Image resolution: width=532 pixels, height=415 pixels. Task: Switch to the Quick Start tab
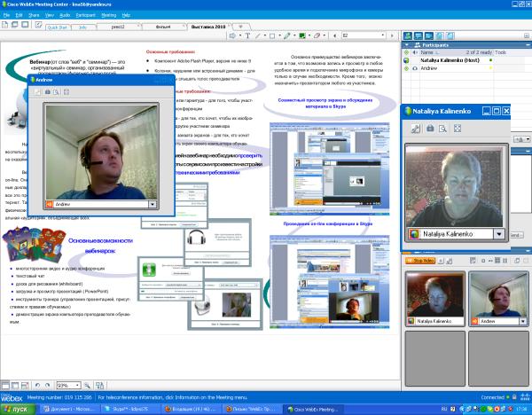point(57,27)
